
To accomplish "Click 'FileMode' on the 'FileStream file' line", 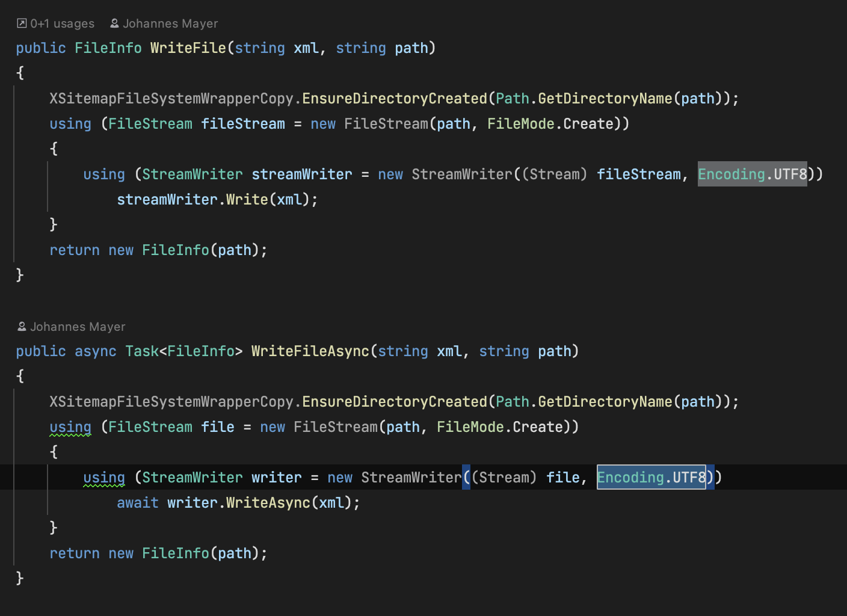I will (470, 427).
